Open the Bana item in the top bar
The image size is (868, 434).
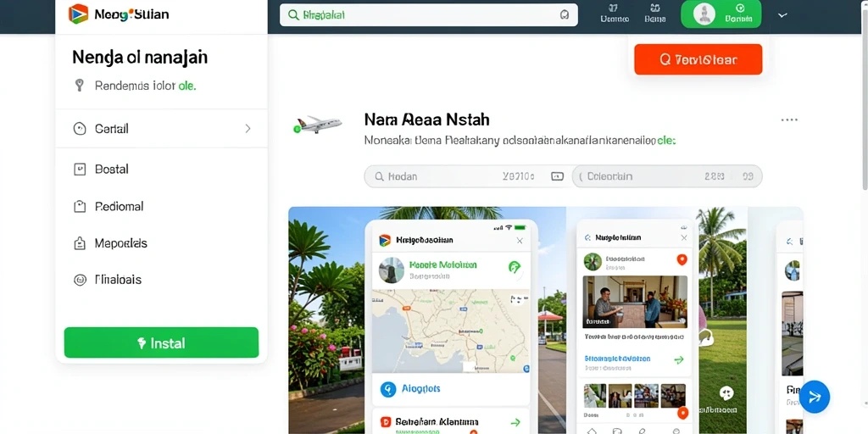[655, 14]
